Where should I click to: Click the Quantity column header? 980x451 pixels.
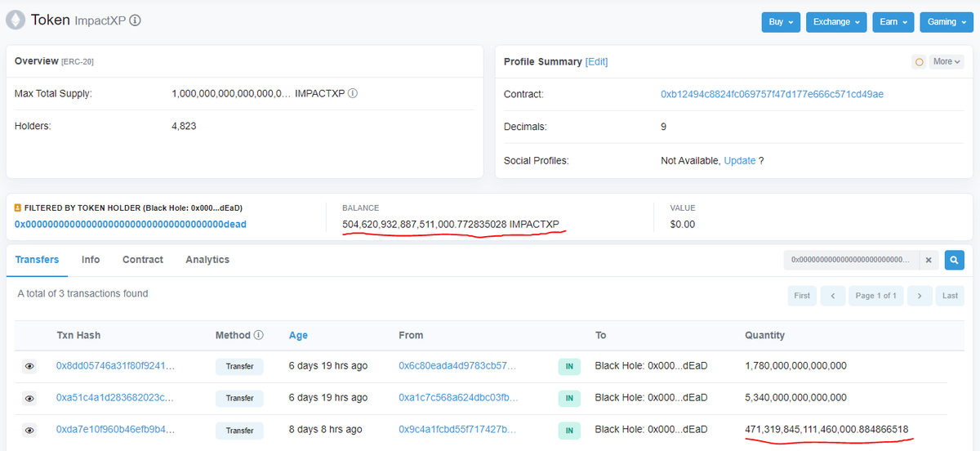click(764, 335)
